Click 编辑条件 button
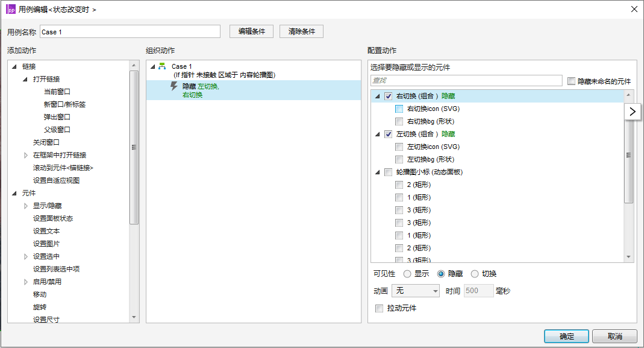644x348 pixels. pos(251,31)
